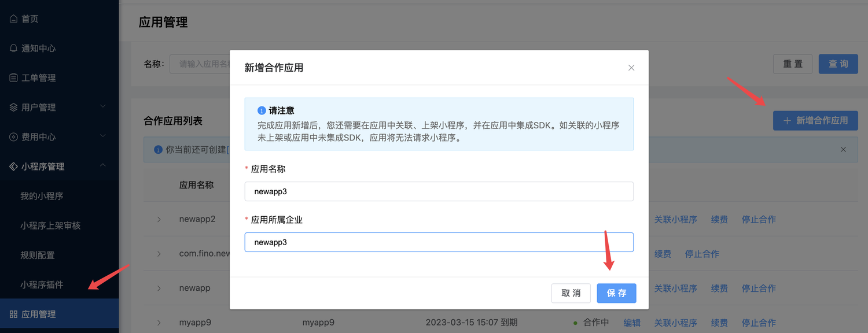868x333 pixels.
Task: Dismiss the blue info banner
Action: pos(843,149)
